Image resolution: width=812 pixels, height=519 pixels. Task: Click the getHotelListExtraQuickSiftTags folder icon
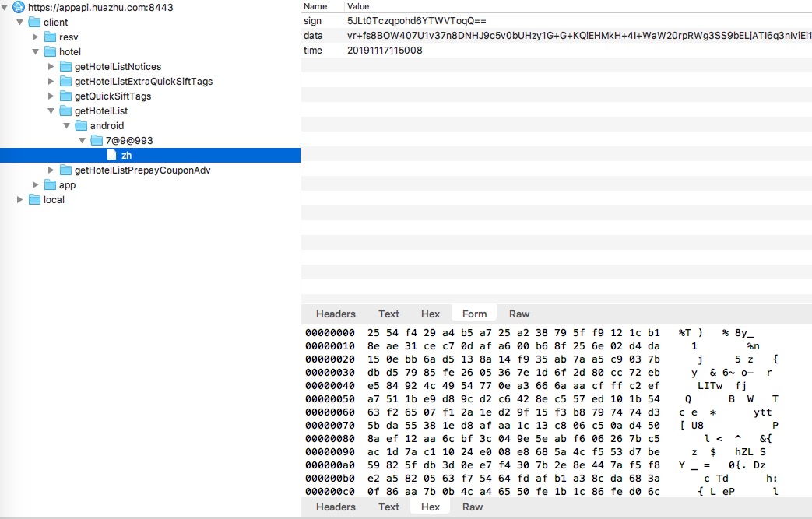[x=65, y=81]
